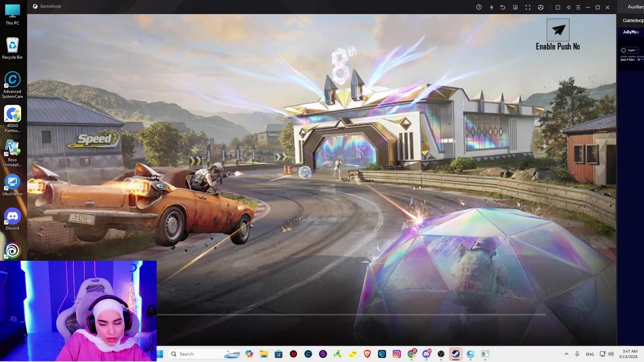Select the This PC desktop icon
Screen dimensions: 644x362
pos(13,15)
